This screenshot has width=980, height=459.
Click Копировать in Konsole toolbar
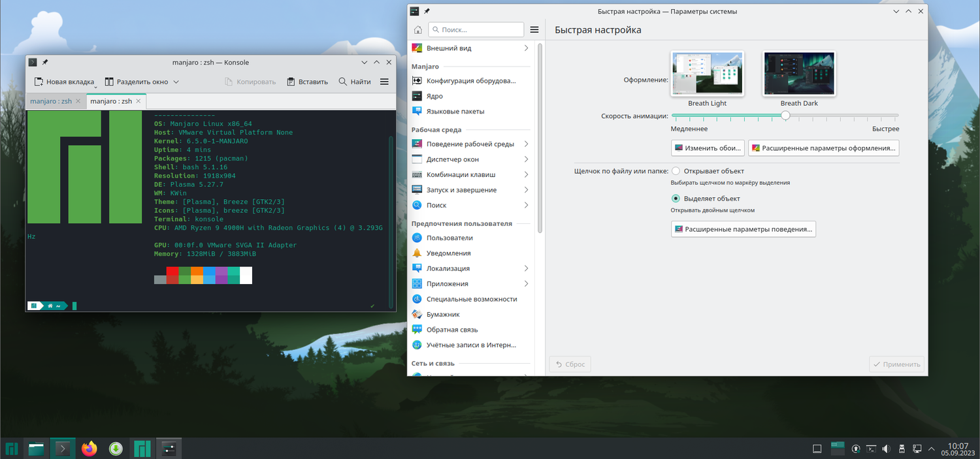(x=250, y=82)
